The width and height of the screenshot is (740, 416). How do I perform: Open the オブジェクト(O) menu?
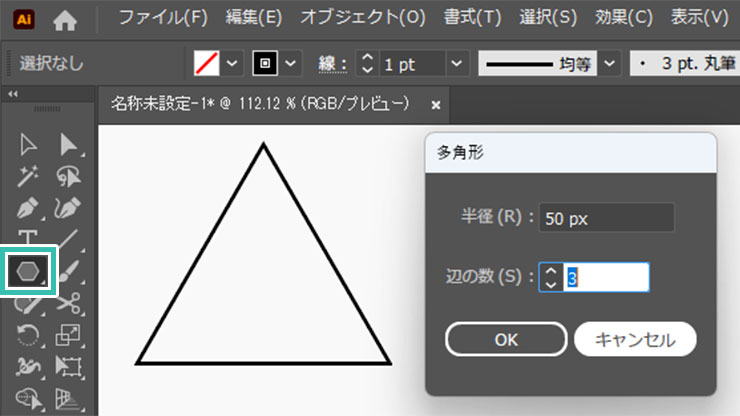pyautogui.click(x=363, y=18)
